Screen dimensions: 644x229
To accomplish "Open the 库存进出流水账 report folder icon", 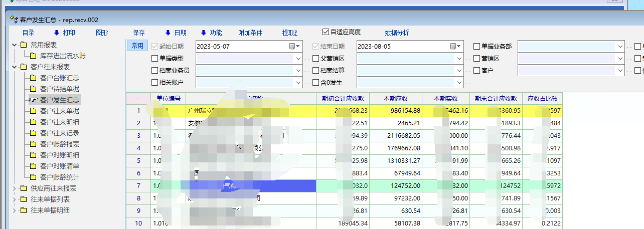I will 33,56.
